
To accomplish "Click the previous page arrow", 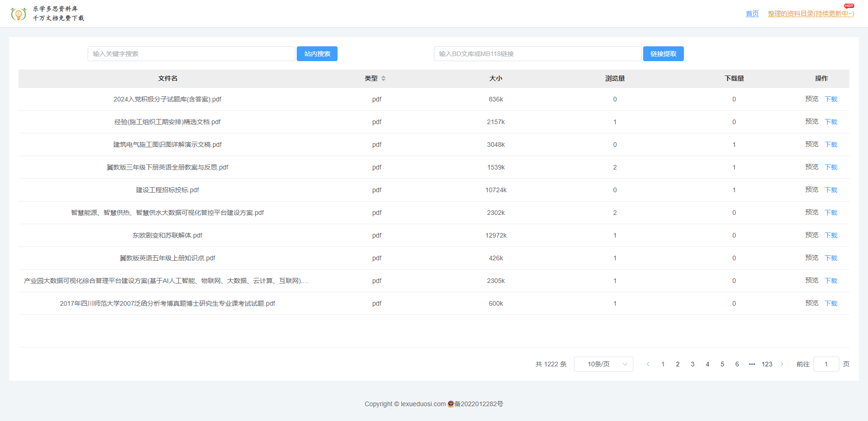I will [x=648, y=364].
